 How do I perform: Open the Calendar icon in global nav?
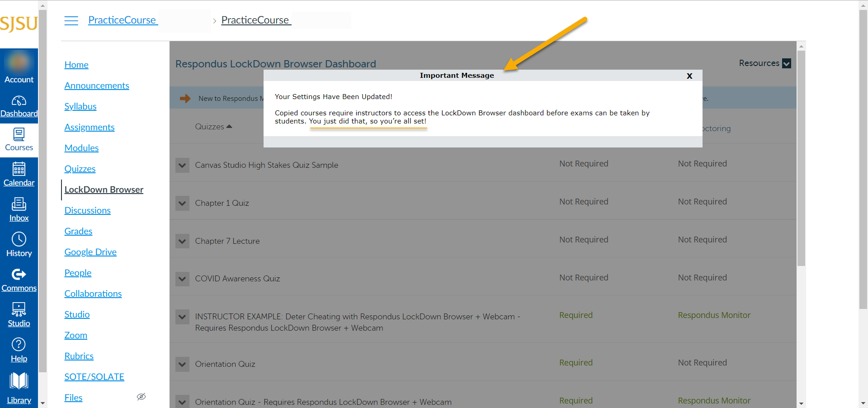[x=19, y=169]
